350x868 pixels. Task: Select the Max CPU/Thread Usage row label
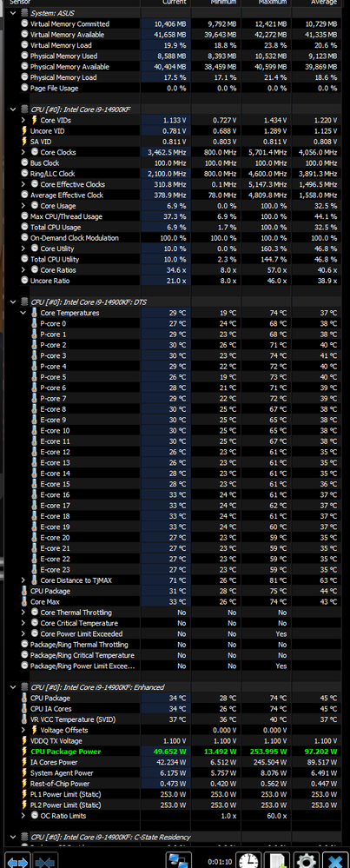66,216
